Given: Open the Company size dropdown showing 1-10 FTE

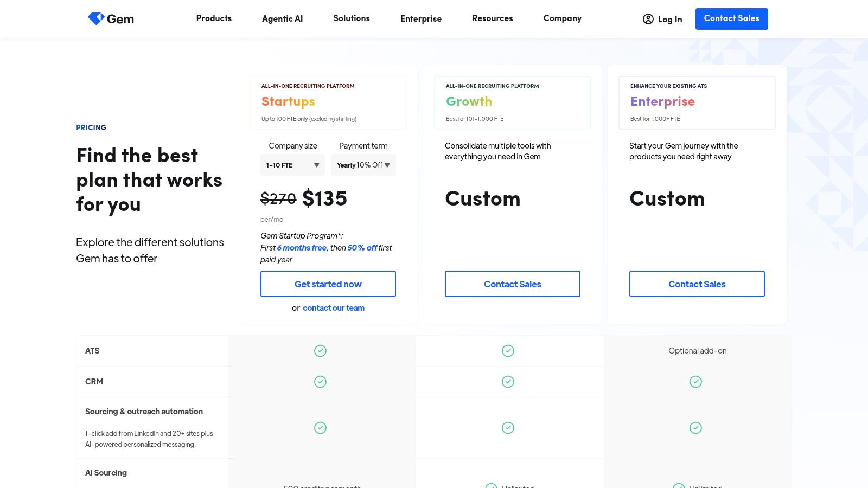Looking at the screenshot, I should tap(292, 165).
